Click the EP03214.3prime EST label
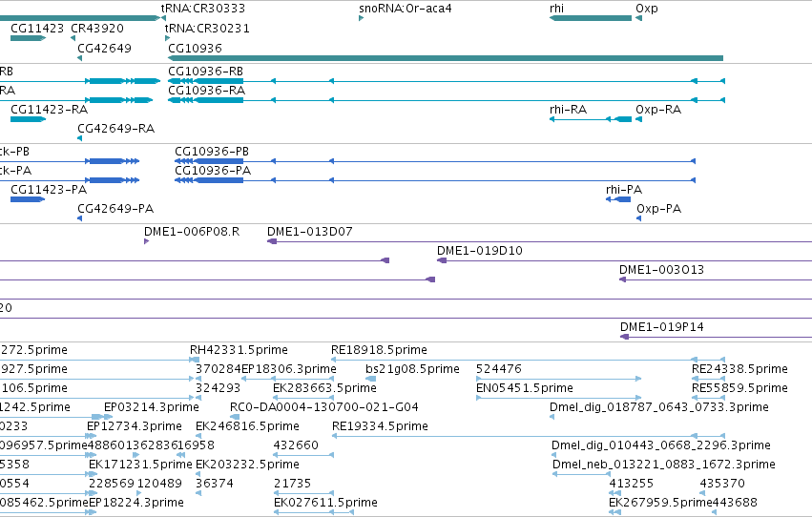The image size is (812, 517). 152,407
